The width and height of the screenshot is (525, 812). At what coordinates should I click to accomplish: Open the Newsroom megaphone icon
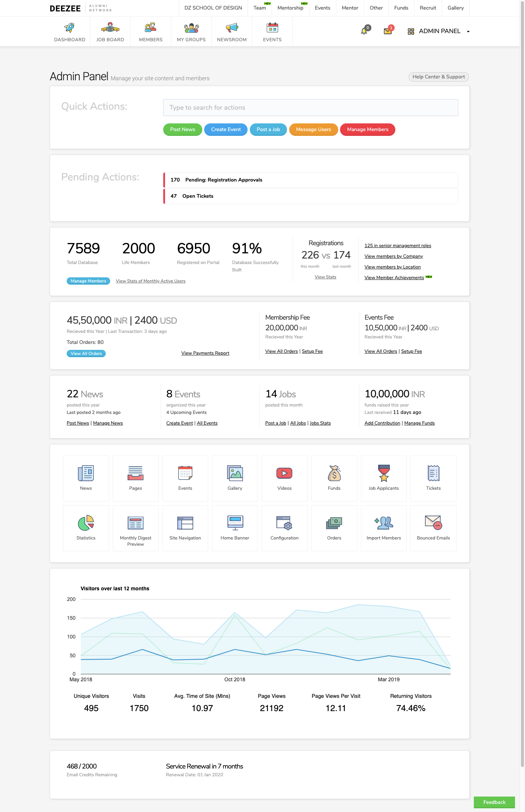pos(232,28)
